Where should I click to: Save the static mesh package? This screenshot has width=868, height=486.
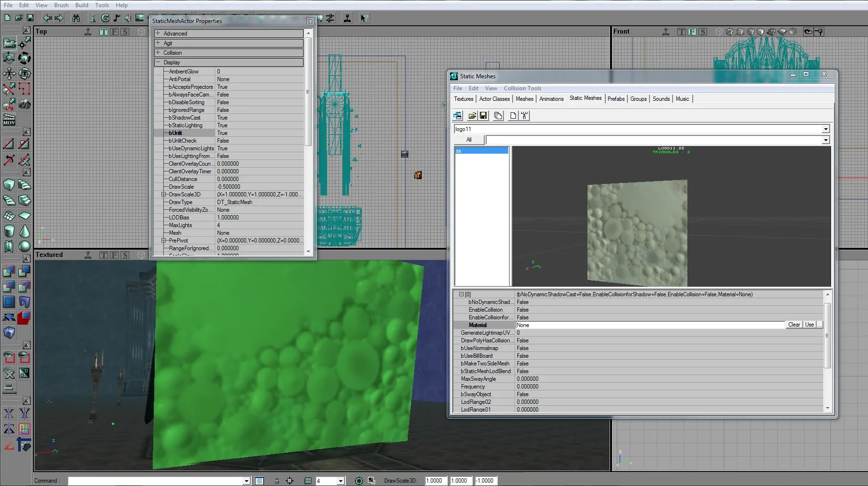[x=484, y=116]
